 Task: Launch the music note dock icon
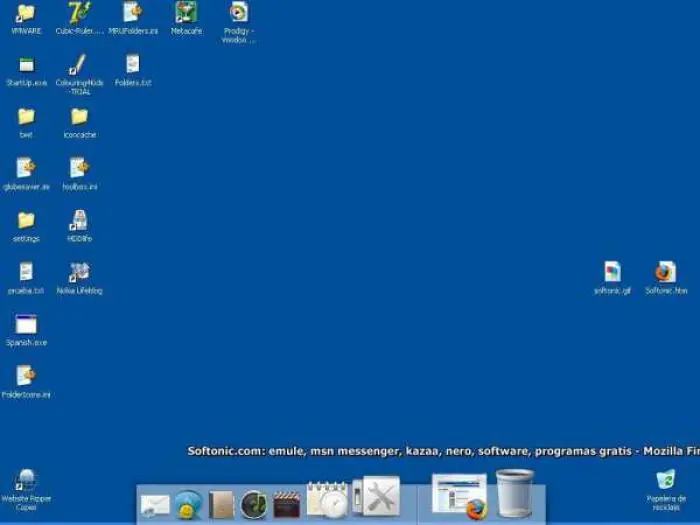coord(254,505)
